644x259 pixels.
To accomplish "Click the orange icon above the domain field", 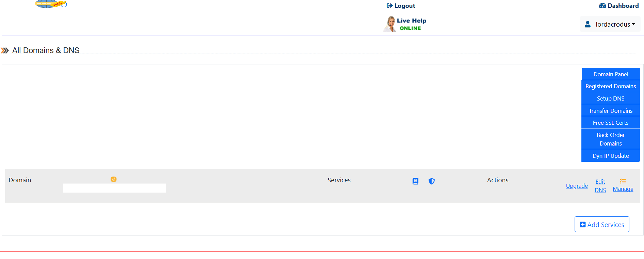I will [x=114, y=179].
